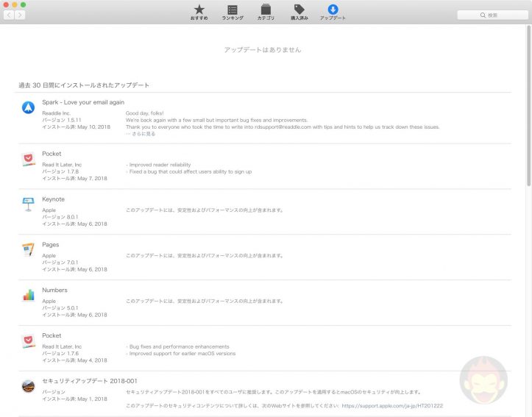Click the Apple developer name under Numbers

click(49, 301)
